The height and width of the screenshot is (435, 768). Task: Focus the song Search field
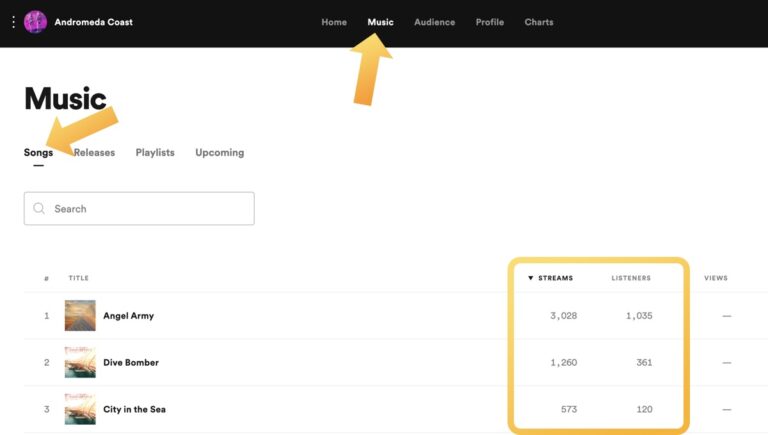[x=150, y=209]
